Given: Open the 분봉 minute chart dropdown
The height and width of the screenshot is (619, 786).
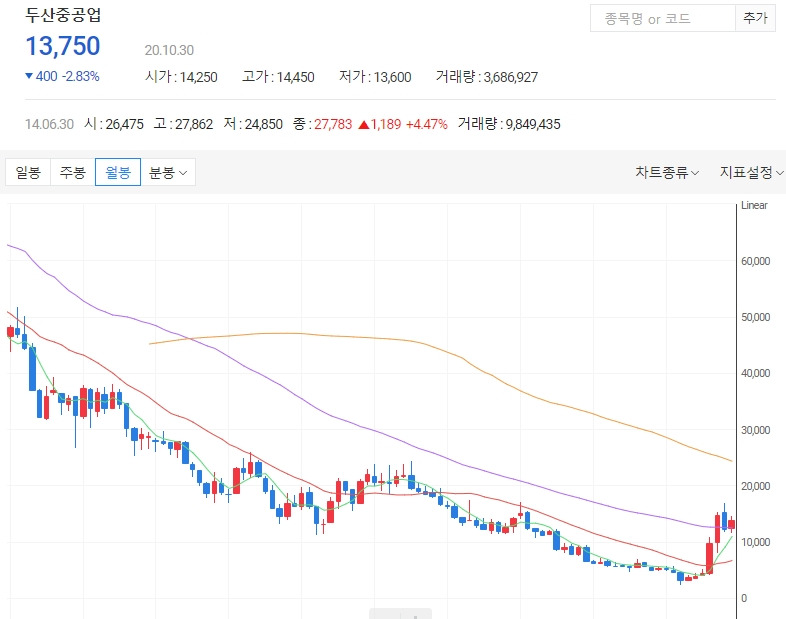Looking at the screenshot, I should tap(168, 172).
